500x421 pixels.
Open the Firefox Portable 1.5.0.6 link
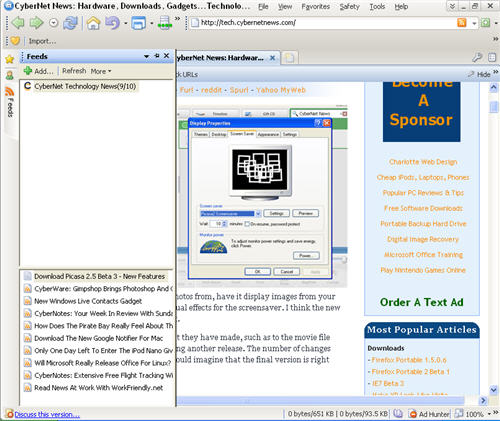[x=409, y=360]
